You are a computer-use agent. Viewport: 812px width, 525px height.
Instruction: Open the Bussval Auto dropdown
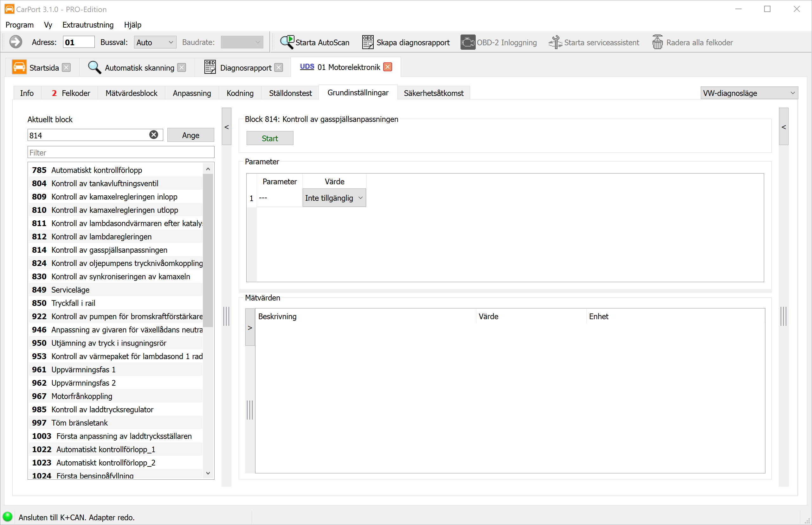(x=155, y=42)
